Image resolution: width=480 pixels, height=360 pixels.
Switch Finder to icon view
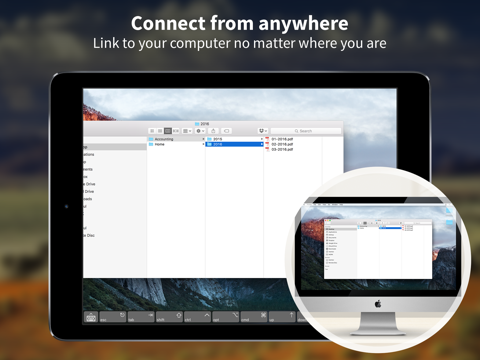[152, 131]
